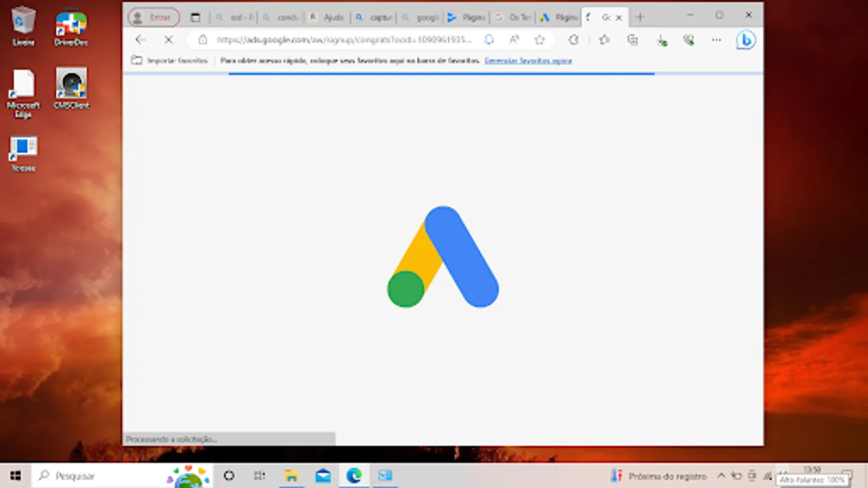Show hidden system tray icons
Screen dimensions: 868x488
[721, 476]
